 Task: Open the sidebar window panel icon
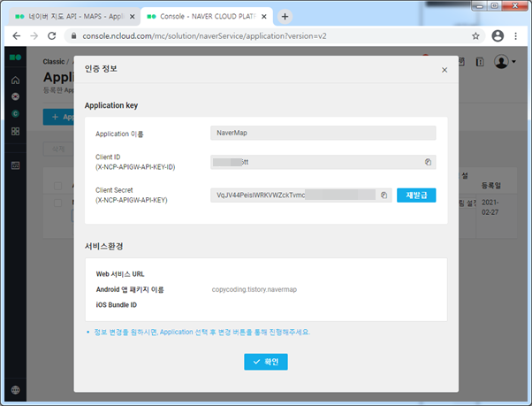(15, 165)
